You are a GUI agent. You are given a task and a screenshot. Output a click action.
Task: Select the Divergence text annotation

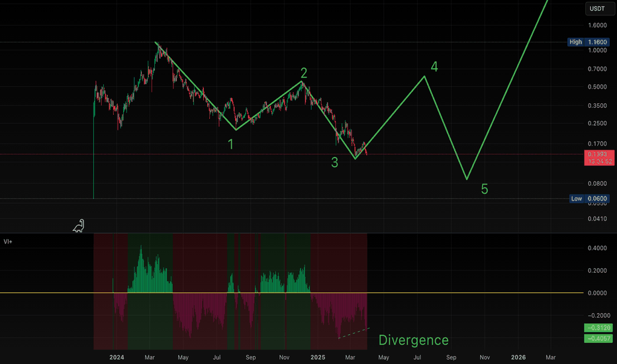click(413, 340)
